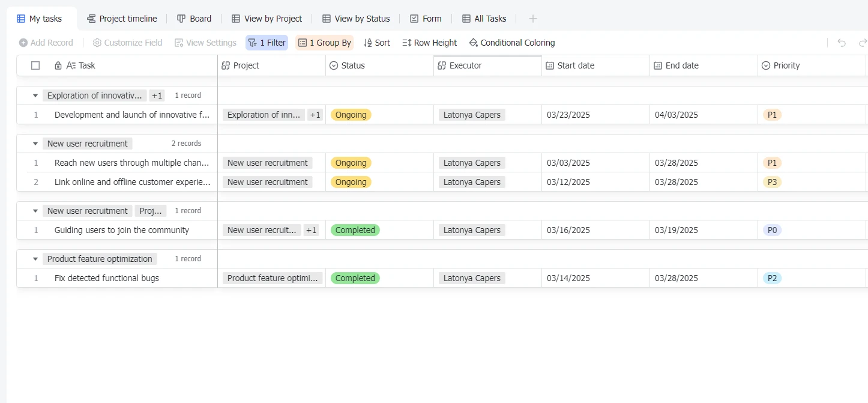Click the grid icon beside View by Status
This screenshot has width=868, height=403.
[x=327, y=19]
